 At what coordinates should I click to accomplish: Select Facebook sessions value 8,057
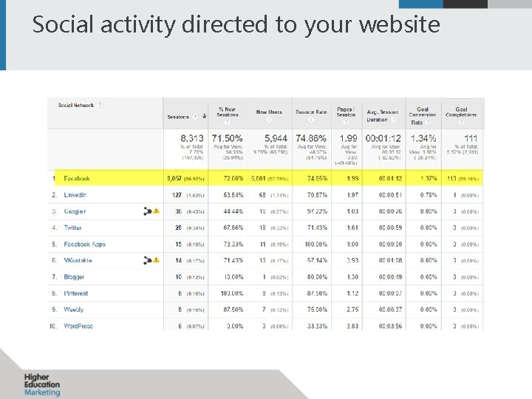(x=174, y=179)
